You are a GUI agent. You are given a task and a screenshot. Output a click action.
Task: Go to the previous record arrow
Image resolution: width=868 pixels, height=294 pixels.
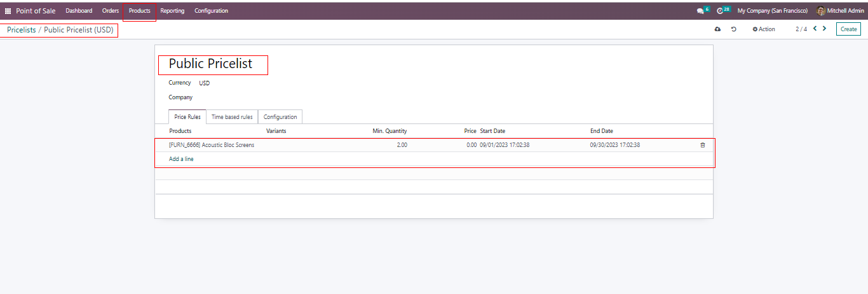[815, 29]
